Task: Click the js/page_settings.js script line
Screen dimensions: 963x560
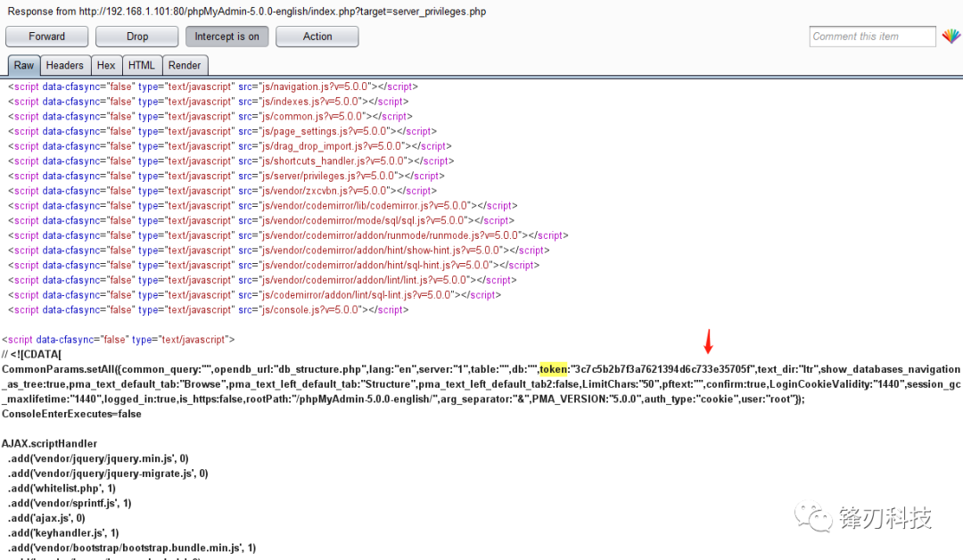Action: [x=222, y=131]
